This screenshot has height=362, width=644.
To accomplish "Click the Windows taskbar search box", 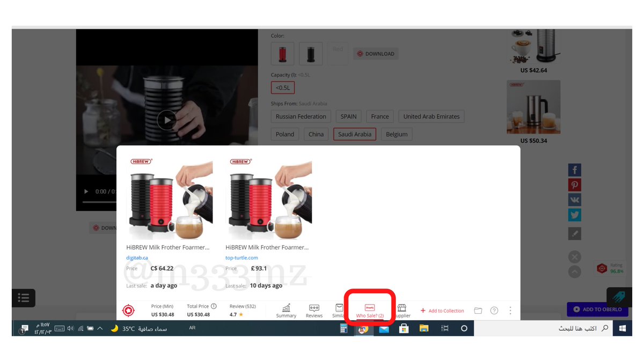I will pyautogui.click(x=544, y=328).
